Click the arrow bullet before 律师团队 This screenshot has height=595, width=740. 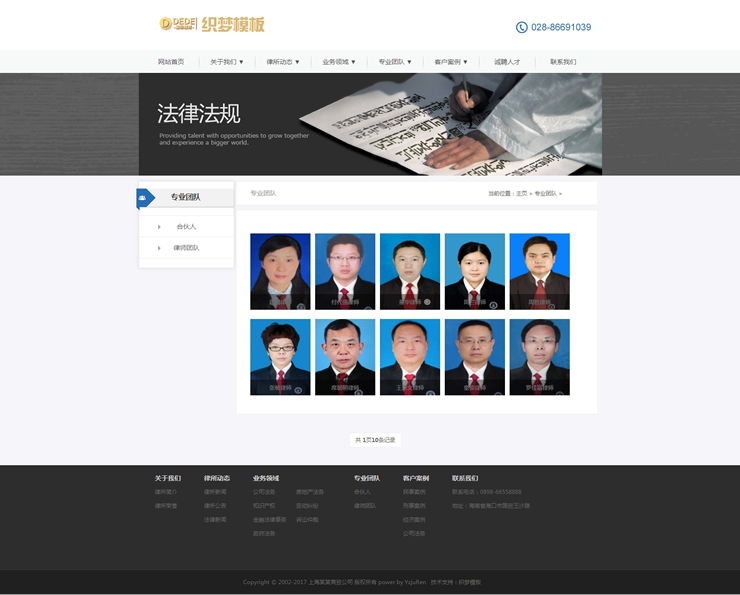point(158,248)
